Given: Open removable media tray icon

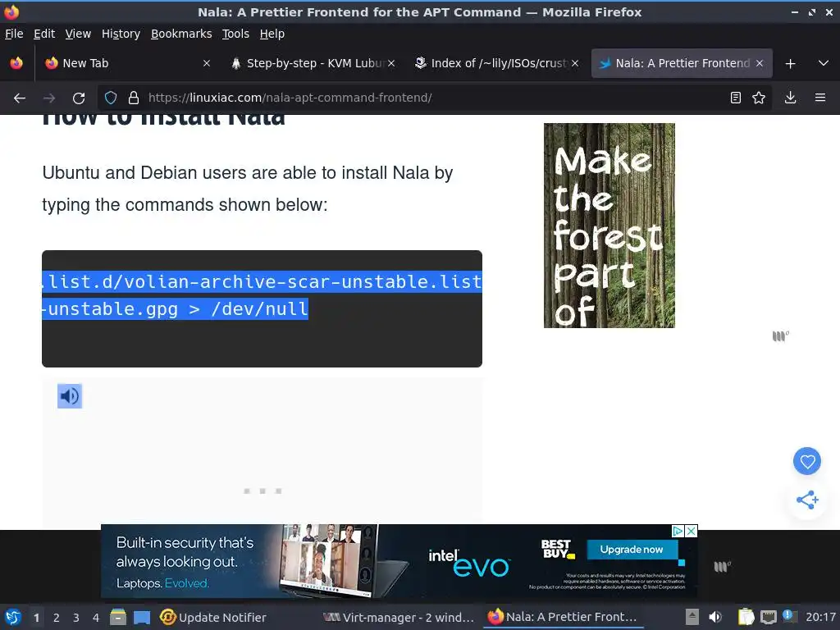Looking at the screenshot, I should tap(692, 617).
